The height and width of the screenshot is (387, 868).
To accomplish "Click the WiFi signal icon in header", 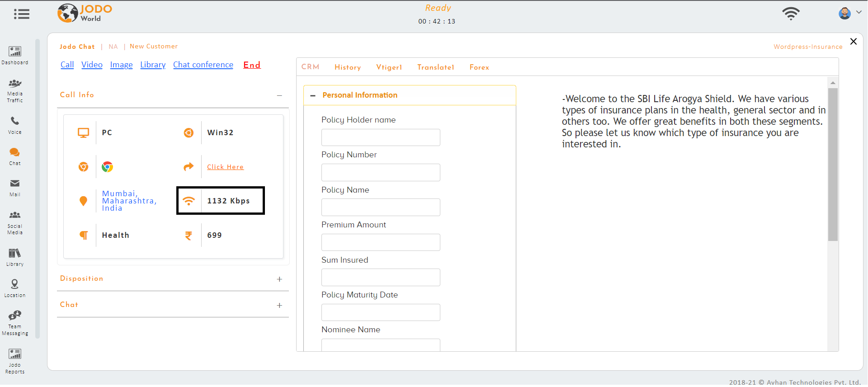I will click(x=791, y=14).
